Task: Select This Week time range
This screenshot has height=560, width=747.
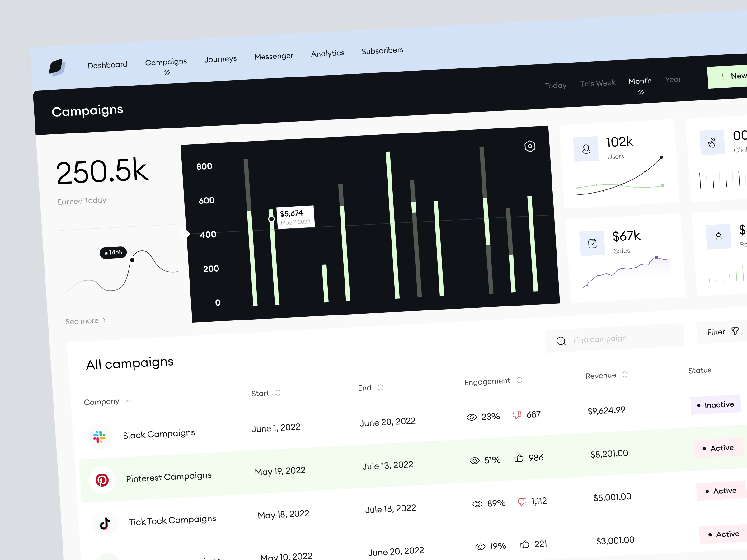Action: (x=597, y=83)
